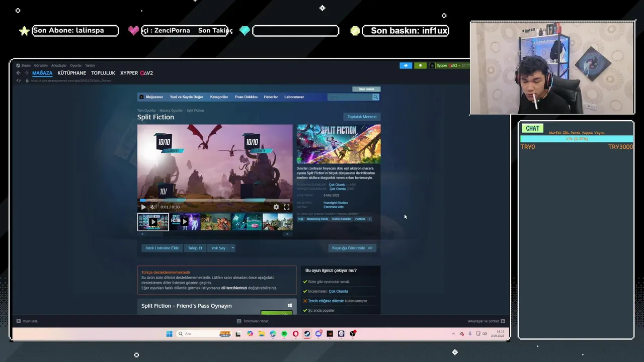
Task: Seek on the trailer progress bar
Action: coord(215,200)
